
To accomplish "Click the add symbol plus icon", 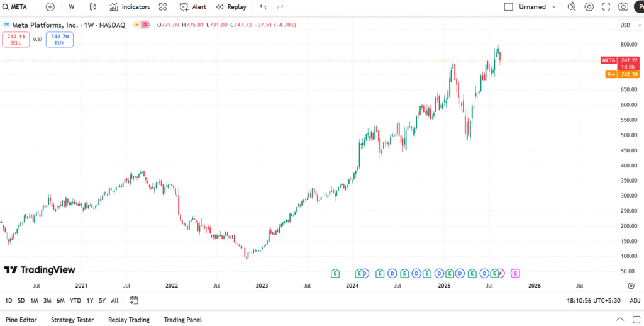I will [x=50, y=6].
